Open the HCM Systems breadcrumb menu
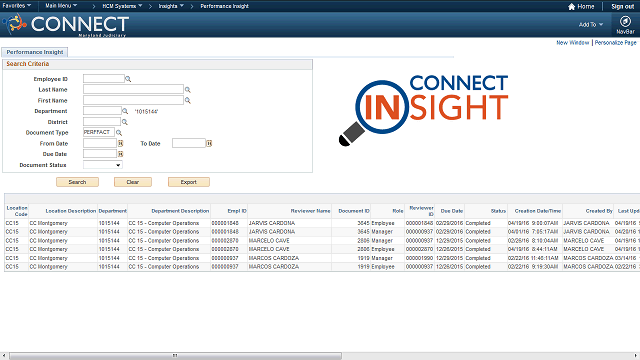This screenshot has width=640, height=360. [x=122, y=6]
